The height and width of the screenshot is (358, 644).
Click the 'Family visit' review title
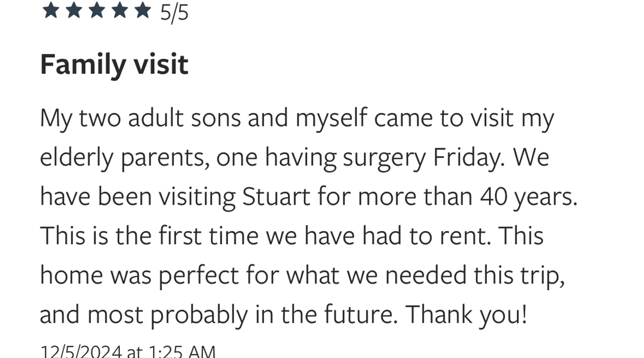point(114,65)
